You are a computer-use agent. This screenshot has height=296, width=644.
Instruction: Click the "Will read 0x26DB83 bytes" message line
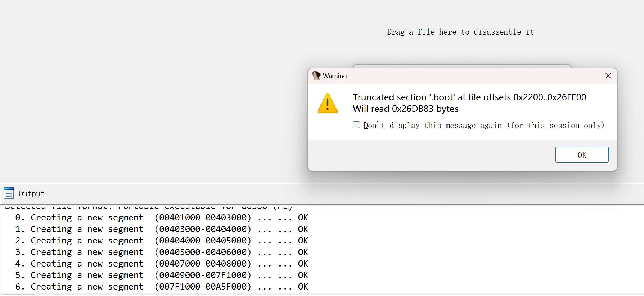(x=405, y=109)
